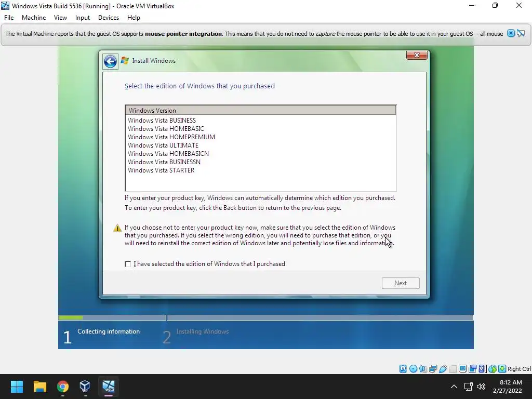Click the VirtualBox title bar Vista icon
The width and height of the screenshot is (532, 399).
coord(5,6)
